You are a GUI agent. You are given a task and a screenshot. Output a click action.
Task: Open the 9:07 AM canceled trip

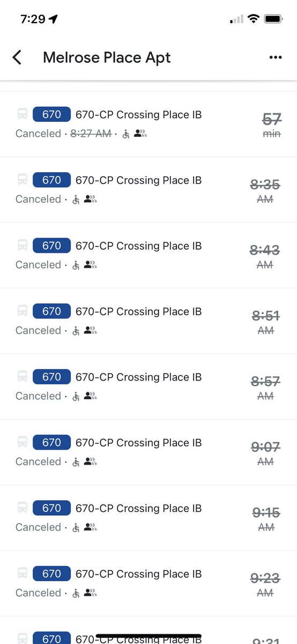(x=148, y=452)
